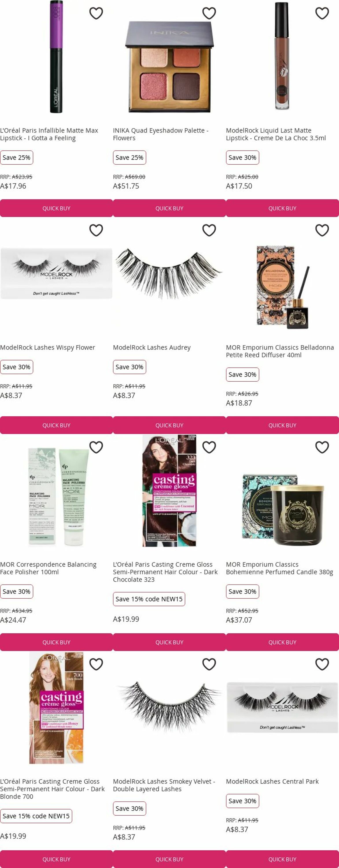View the INIKA eyeshadow palette product image
Image resolution: width=339 pixels, height=868 pixels.
tap(169, 67)
